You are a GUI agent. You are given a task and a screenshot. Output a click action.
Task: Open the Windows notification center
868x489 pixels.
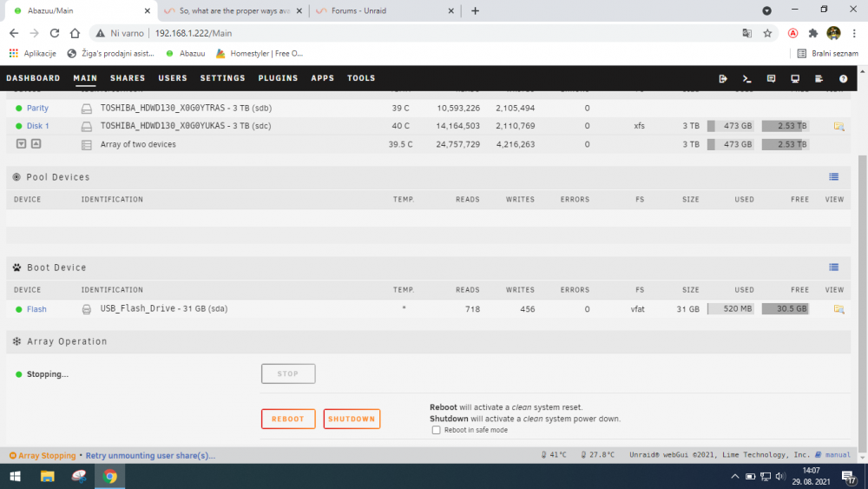[849, 476]
